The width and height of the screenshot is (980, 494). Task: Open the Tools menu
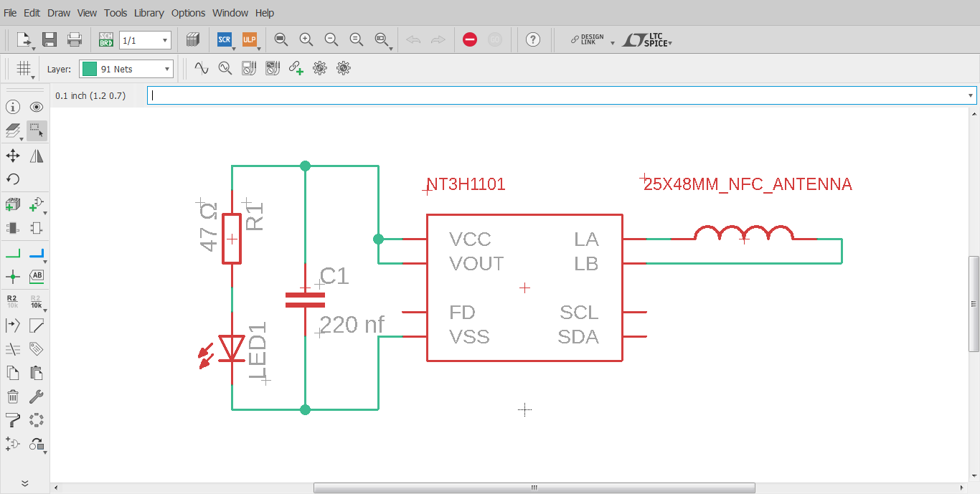tap(115, 12)
